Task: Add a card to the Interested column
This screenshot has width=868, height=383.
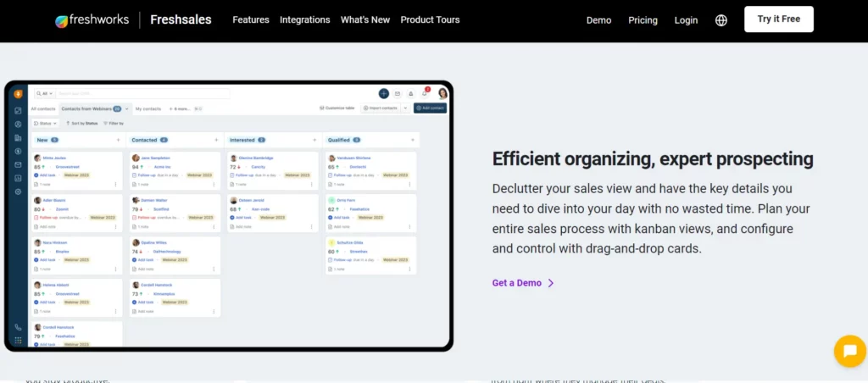Action: coord(314,140)
